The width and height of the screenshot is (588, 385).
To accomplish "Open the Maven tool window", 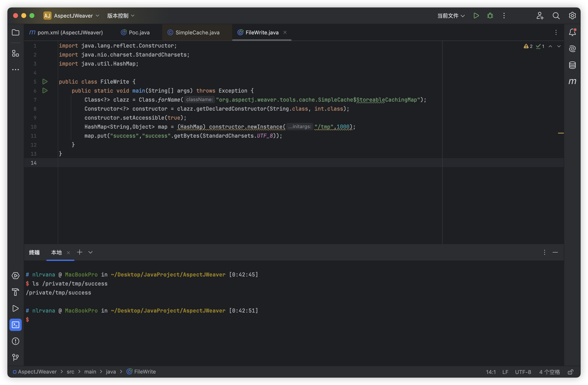I will 572,81.
